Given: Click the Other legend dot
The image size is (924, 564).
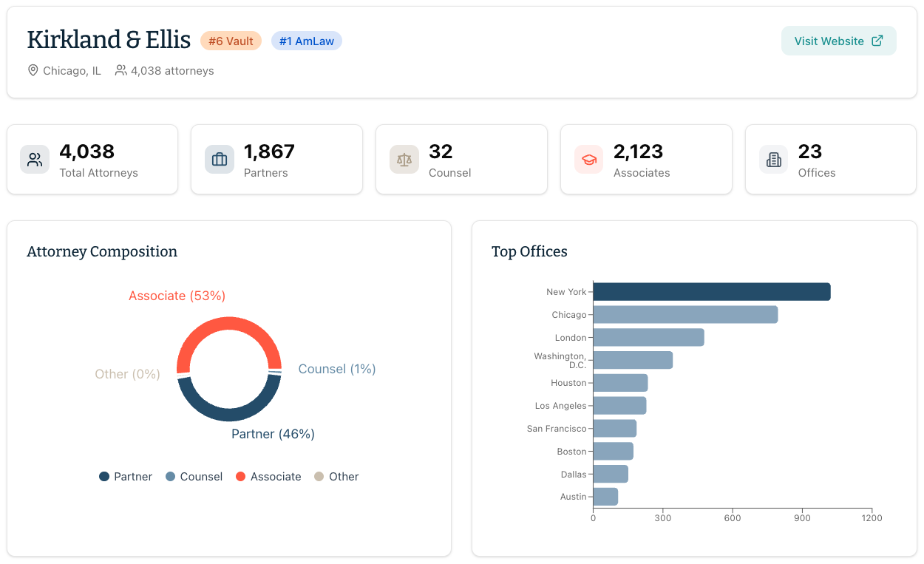Looking at the screenshot, I should point(319,477).
